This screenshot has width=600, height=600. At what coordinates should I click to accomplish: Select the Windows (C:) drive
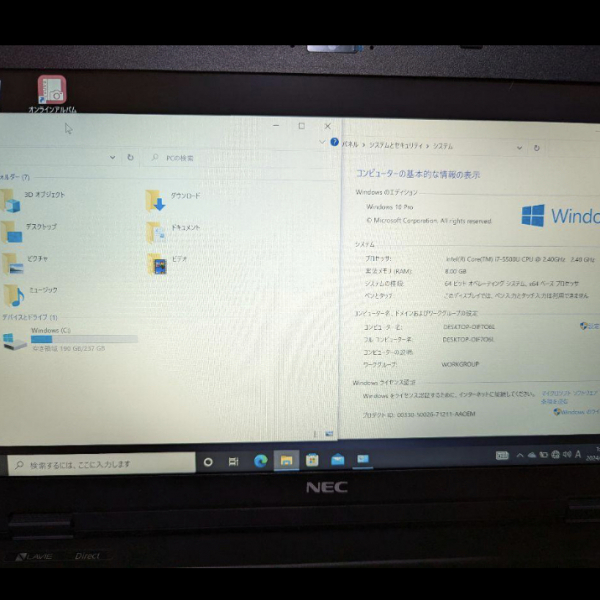(x=70, y=339)
